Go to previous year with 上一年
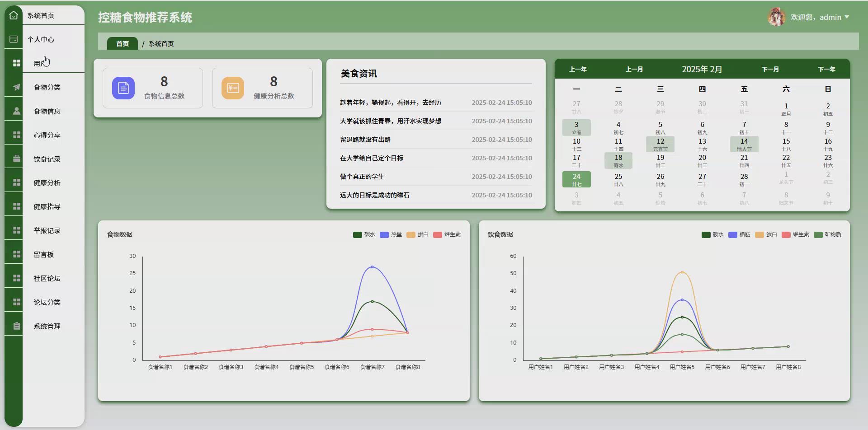Image resolution: width=868 pixels, height=430 pixels. point(578,69)
